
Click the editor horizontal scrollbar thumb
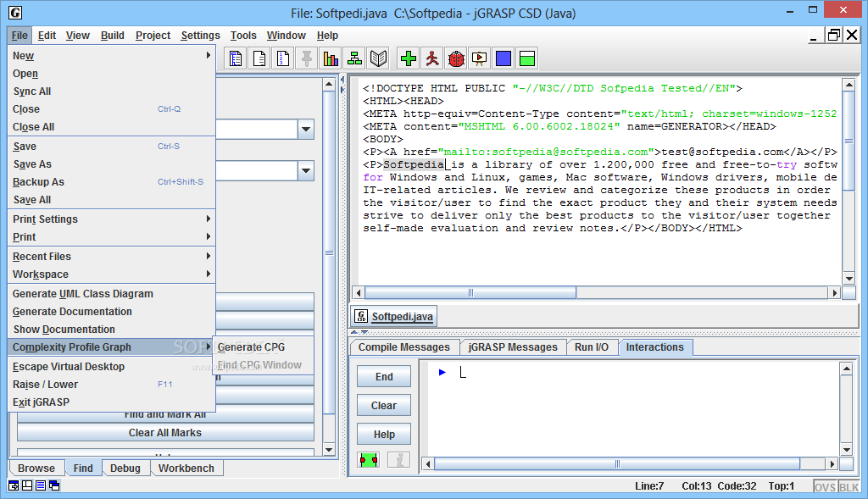point(470,292)
